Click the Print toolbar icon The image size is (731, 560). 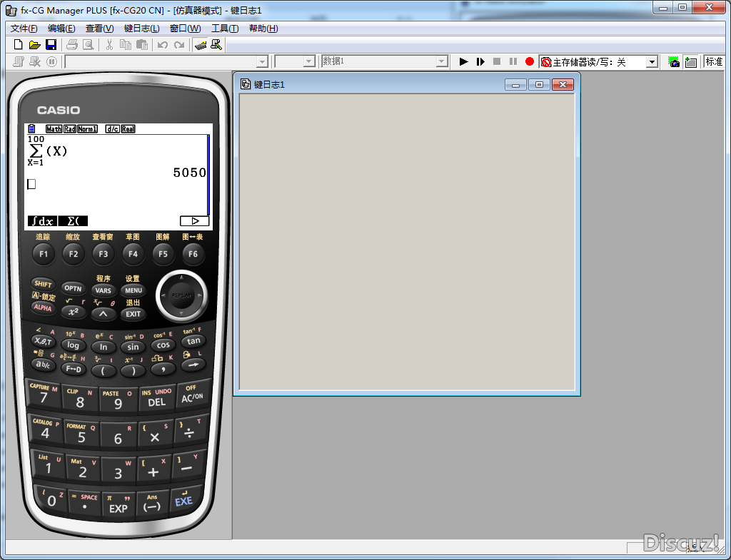point(72,45)
